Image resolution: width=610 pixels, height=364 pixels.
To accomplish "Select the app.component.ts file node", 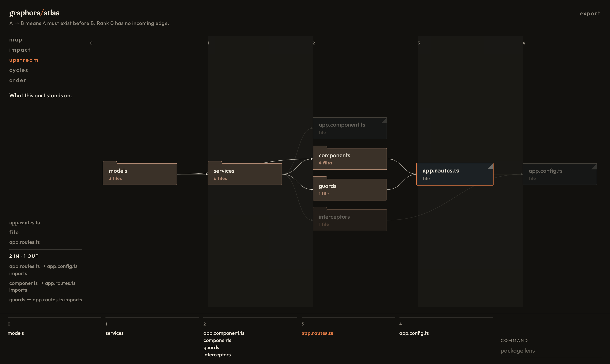I will pyautogui.click(x=350, y=128).
